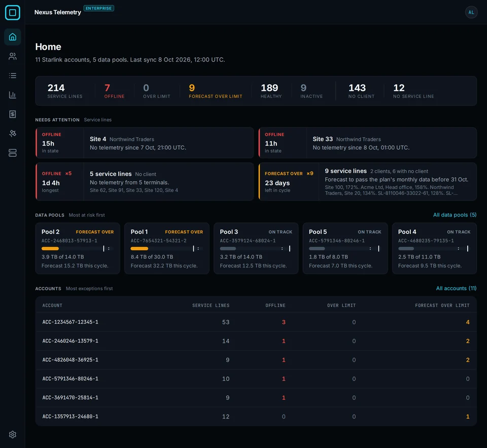Open the service lines list icon

tap(12, 76)
